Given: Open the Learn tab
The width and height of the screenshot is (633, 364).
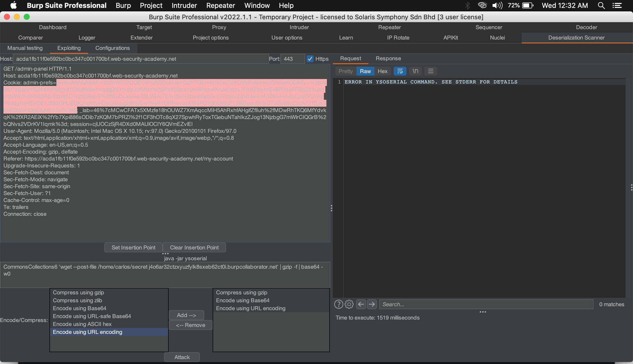Looking at the screenshot, I should 346,38.
